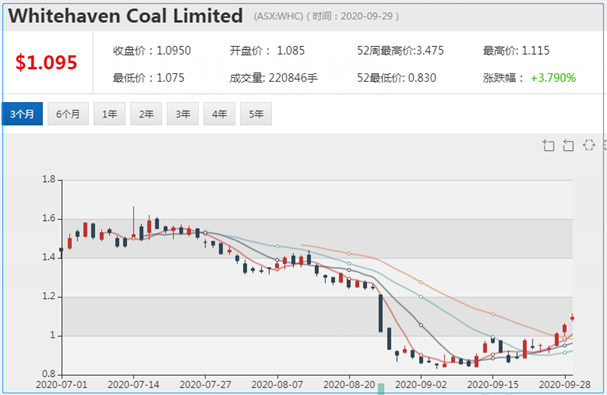Image resolution: width=607 pixels, height=395 pixels.
Task: Switch to the 6个月 range tab
Action: pyautogui.click(x=68, y=114)
